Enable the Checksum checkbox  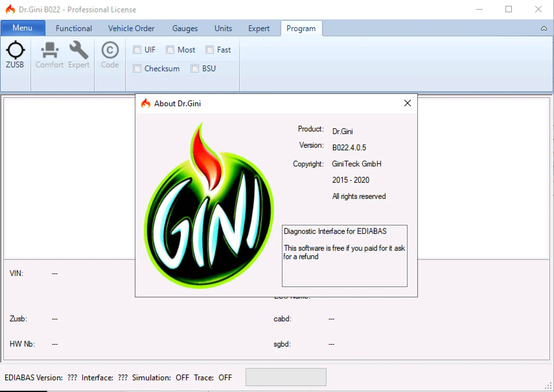[x=137, y=69]
